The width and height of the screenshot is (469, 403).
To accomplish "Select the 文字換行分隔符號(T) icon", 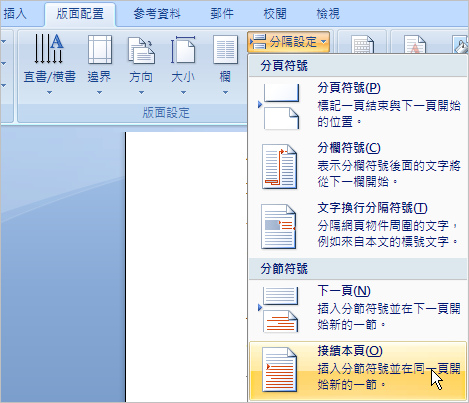I will point(279,226).
